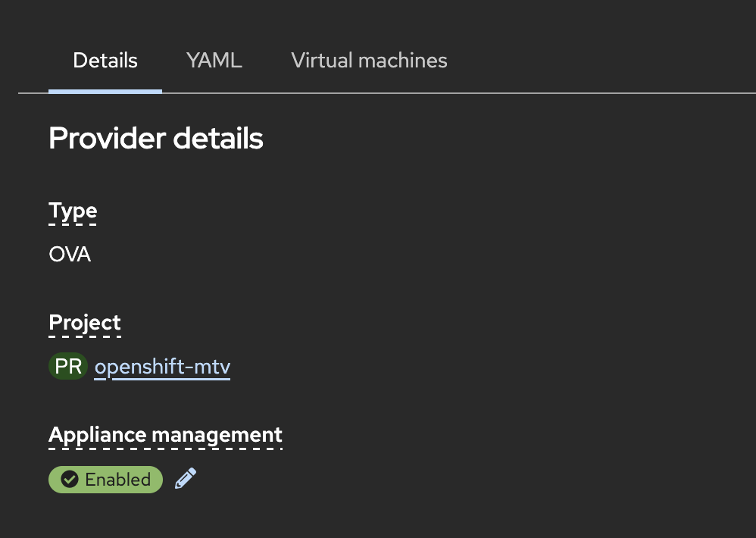The height and width of the screenshot is (538, 756).
Task: Click the OVA type value
Action: (x=70, y=255)
